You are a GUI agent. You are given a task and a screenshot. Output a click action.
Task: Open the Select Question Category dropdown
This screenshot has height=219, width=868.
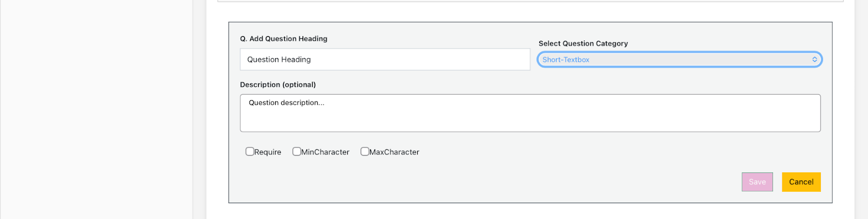pos(678,60)
